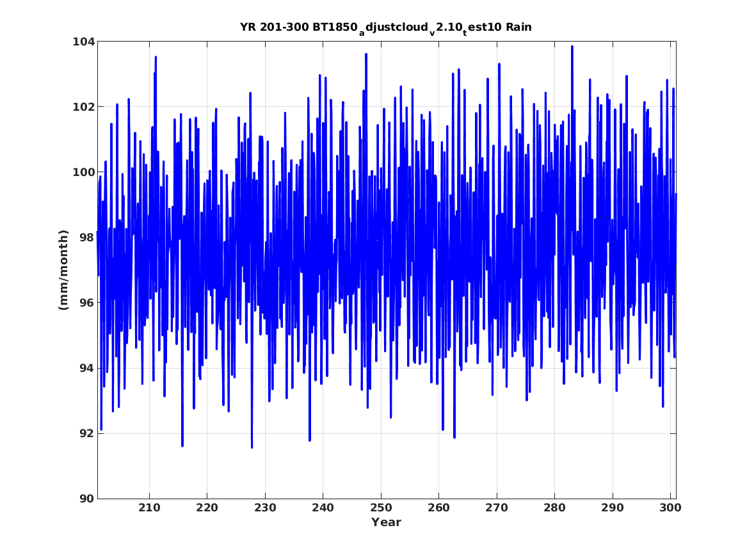
Task: Click x-axis tick label 300
Action: [x=670, y=508]
